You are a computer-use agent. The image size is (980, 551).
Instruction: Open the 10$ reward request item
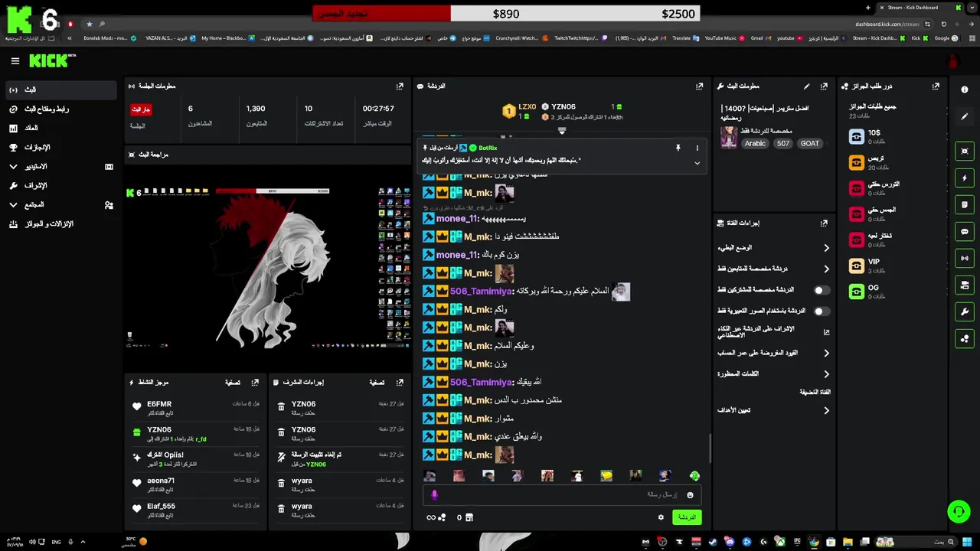pos(892,136)
